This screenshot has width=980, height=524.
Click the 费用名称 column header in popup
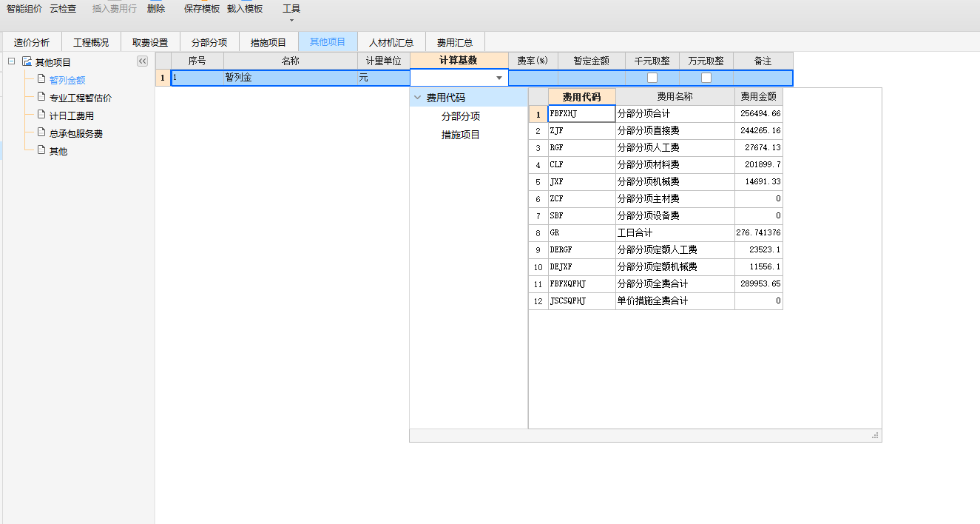click(675, 97)
